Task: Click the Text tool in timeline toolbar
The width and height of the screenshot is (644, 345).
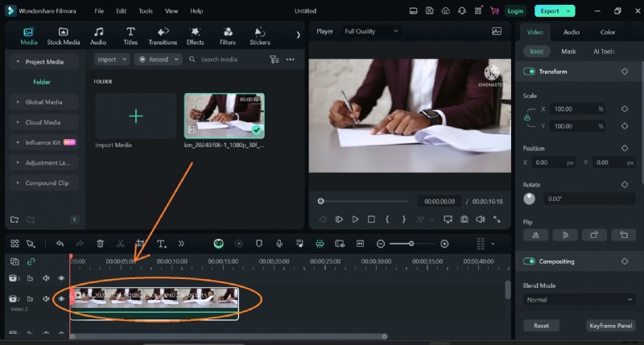Action: point(162,244)
